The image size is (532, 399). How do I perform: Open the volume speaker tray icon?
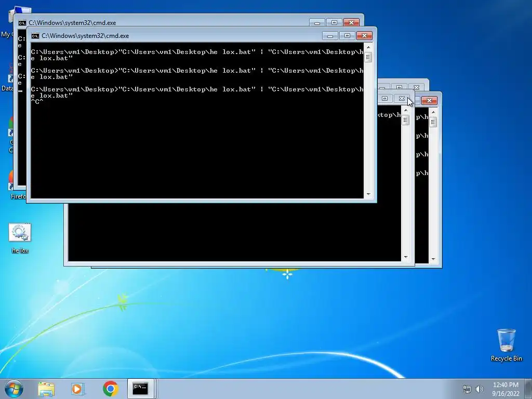click(x=480, y=389)
